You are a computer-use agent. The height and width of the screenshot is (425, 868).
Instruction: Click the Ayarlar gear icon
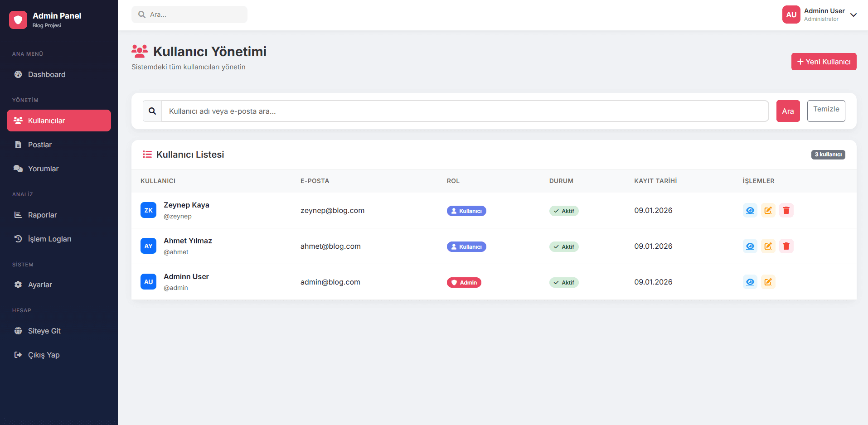[x=18, y=284]
